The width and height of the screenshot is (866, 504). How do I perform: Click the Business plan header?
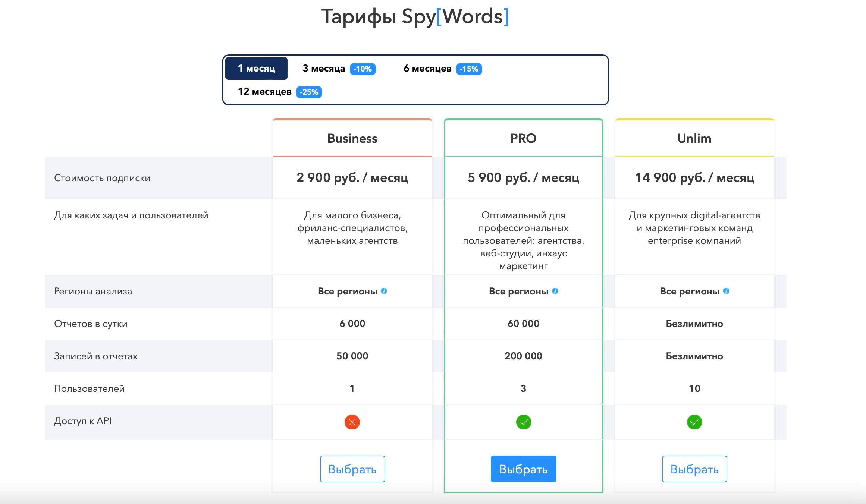pyautogui.click(x=352, y=138)
